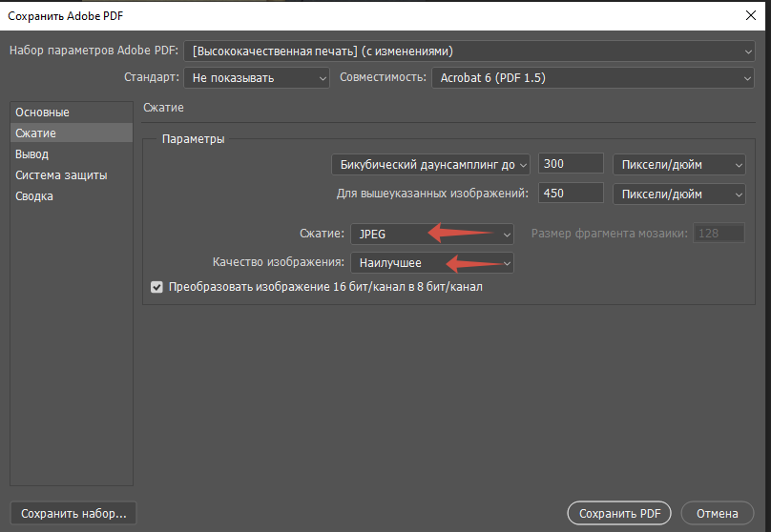This screenshot has height=532, width=771.
Task: Open the Сжатие dropdown set to JPEG
Action: (x=431, y=234)
